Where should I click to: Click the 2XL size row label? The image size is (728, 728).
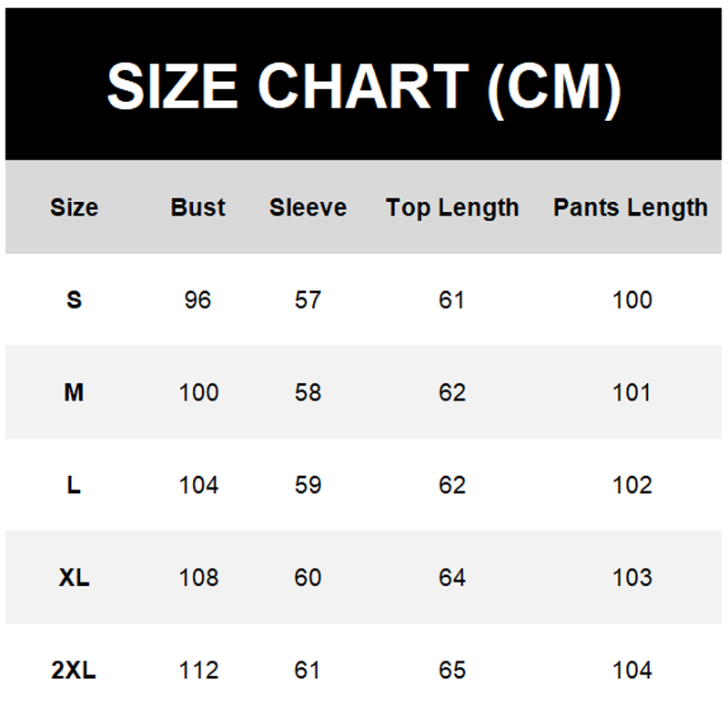[x=74, y=671]
